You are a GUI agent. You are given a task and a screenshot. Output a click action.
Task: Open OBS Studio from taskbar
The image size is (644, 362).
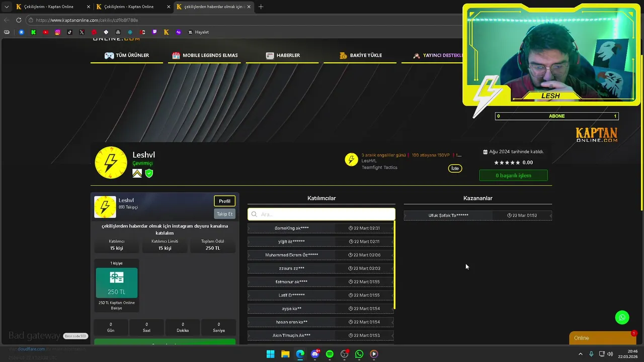[345, 354]
